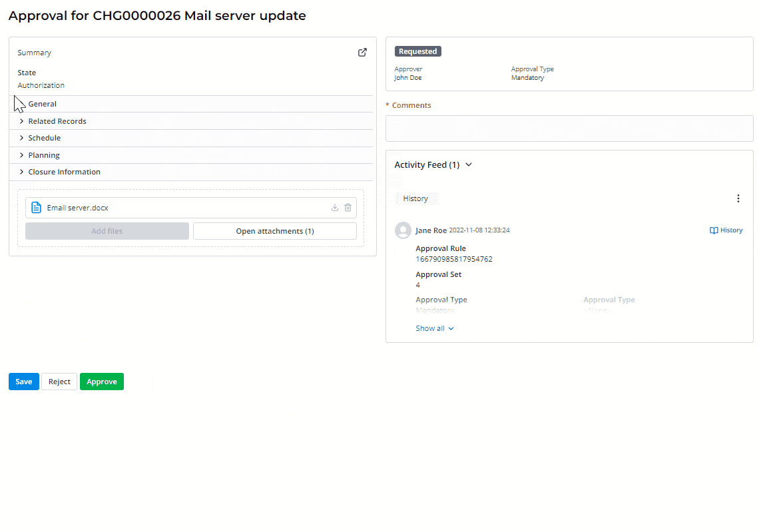Click into the Comments text field
The height and width of the screenshot is (532, 757).
569,128
